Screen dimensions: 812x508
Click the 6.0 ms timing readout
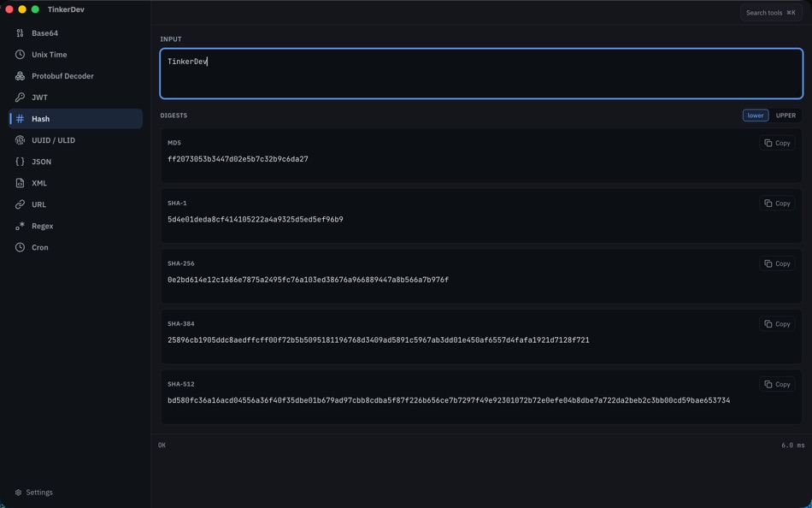(x=793, y=446)
